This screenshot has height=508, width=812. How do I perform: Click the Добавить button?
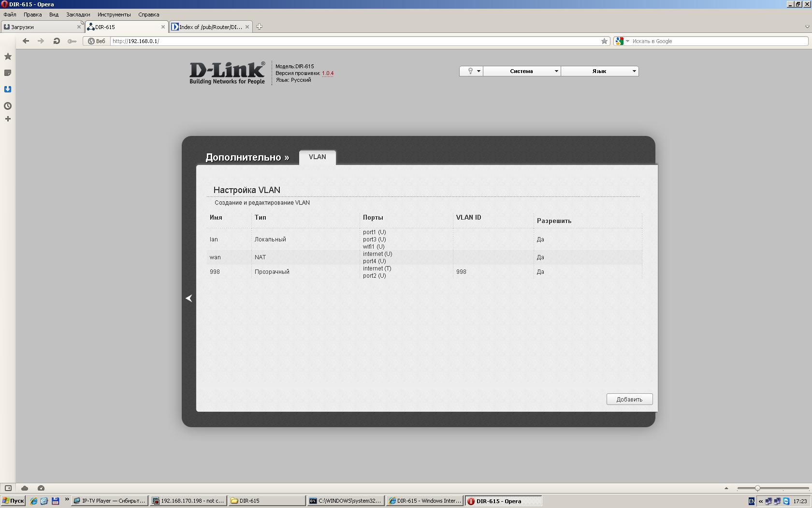(x=630, y=399)
